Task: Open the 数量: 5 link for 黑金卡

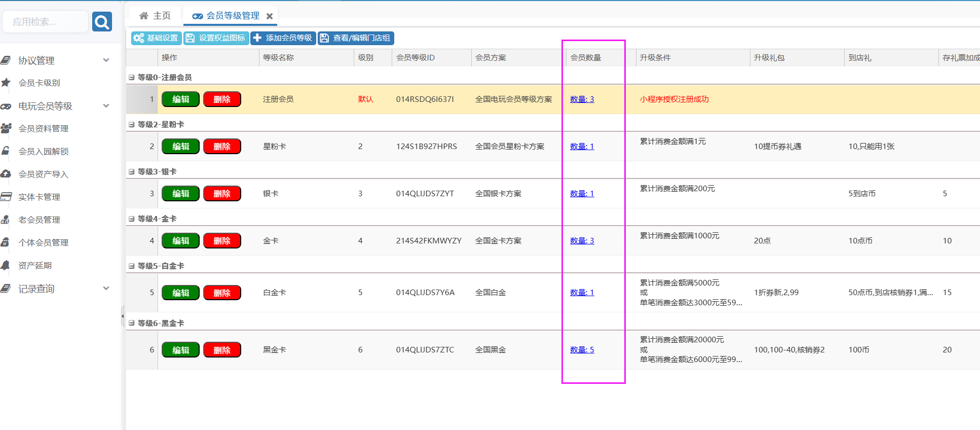Action: coord(582,350)
